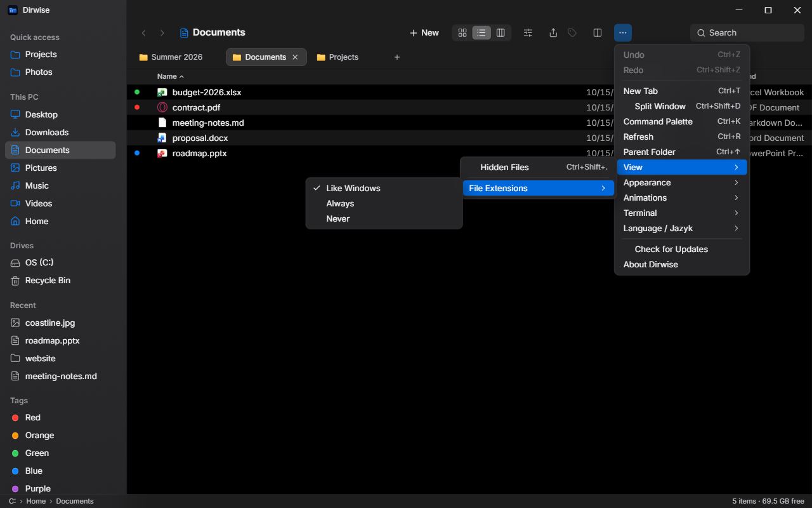The image size is (812, 508).
Task: Select Never show file extensions
Action: pos(384,218)
